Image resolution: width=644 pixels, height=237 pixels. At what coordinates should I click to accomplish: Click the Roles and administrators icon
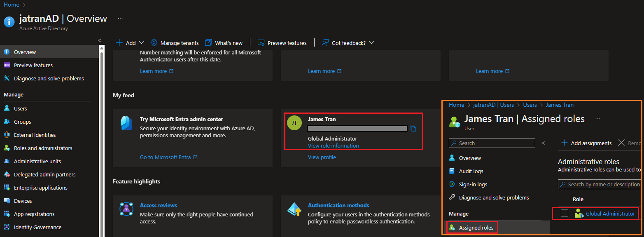7,148
